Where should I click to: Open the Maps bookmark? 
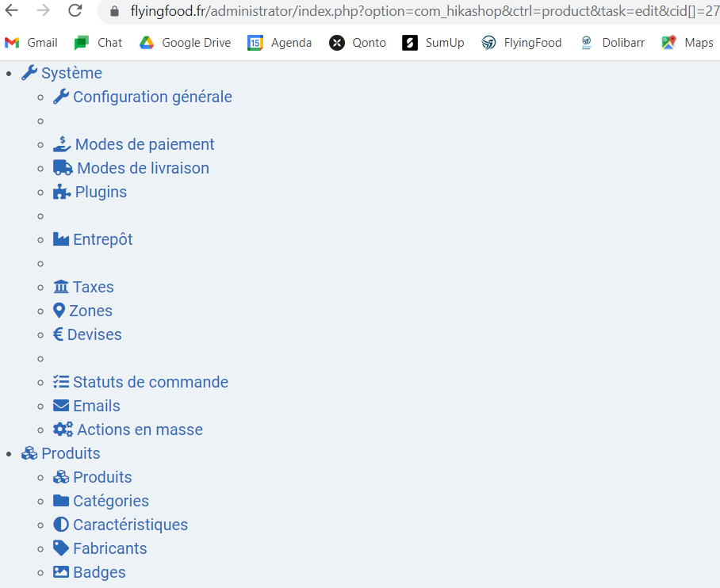click(687, 43)
